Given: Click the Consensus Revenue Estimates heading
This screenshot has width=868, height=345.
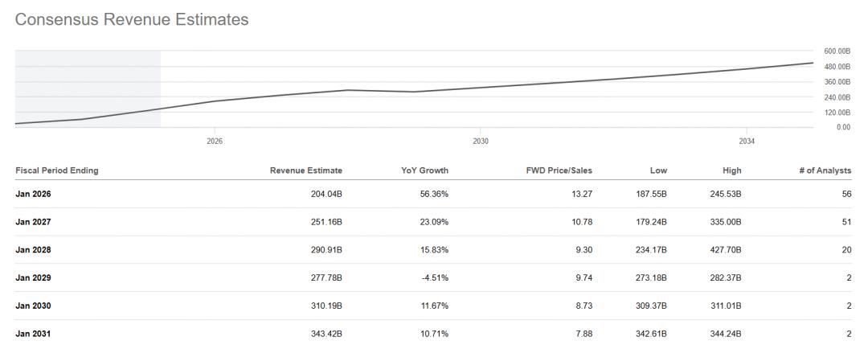Looking at the screenshot, I should [x=131, y=20].
